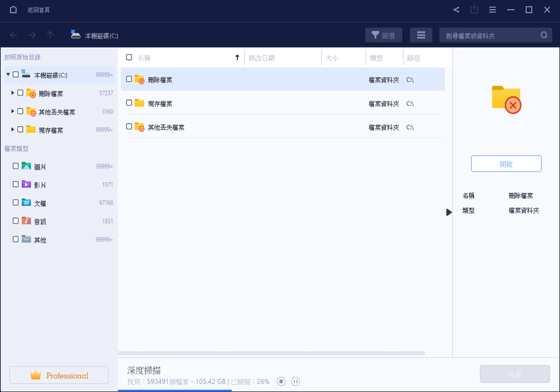Click the 刪除檔案 folder icon in file list
Image resolution: width=560 pixels, height=392 pixels.
[139, 80]
